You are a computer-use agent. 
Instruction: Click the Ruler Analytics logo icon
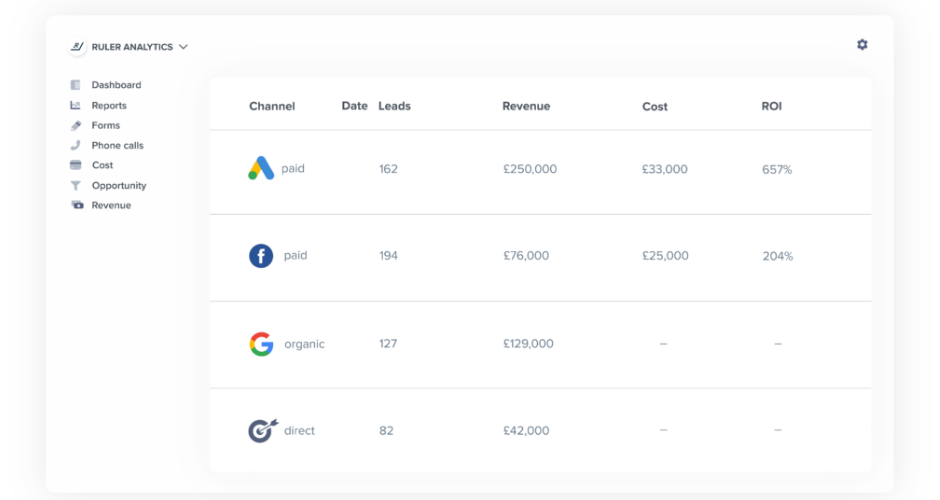77,47
